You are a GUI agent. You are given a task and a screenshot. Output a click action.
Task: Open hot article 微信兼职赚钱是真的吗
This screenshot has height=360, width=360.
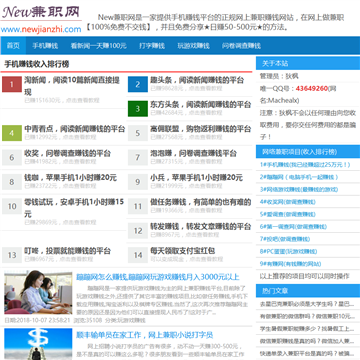click(307, 341)
